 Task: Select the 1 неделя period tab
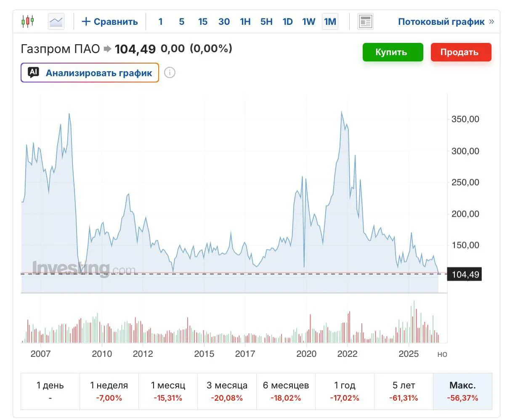[109, 391]
